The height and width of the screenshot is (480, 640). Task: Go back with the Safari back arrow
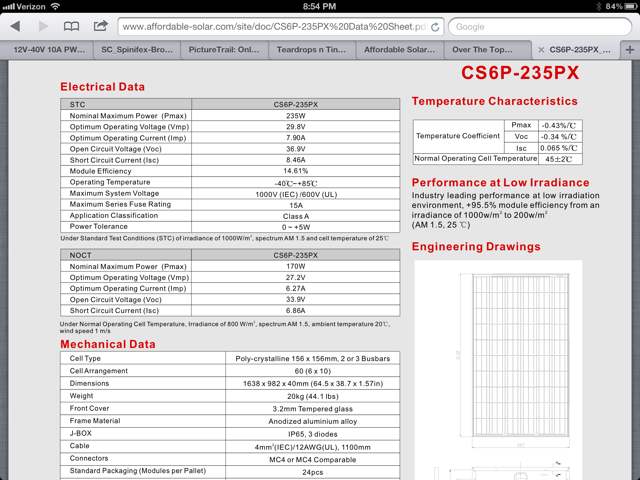(x=16, y=27)
